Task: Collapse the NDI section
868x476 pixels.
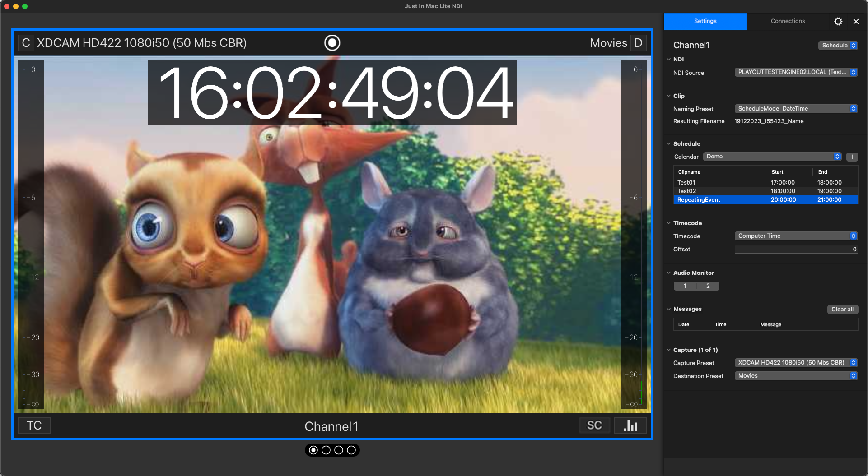Action: [669, 59]
